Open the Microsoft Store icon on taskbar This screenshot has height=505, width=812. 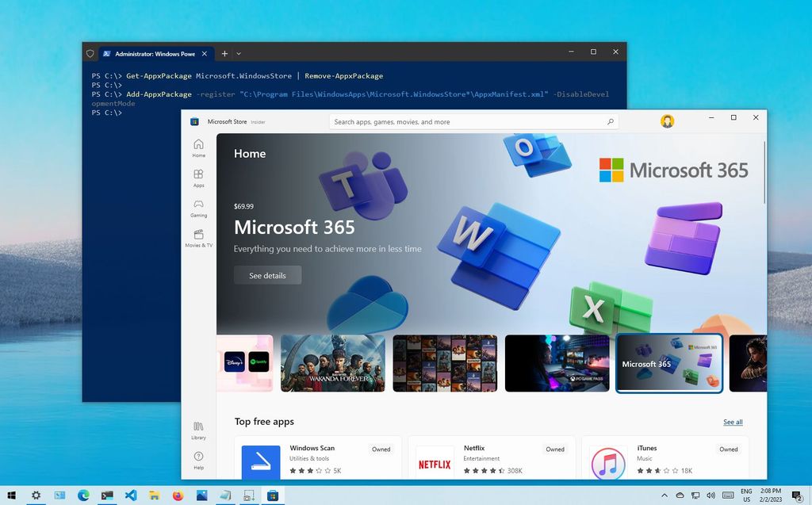(x=273, y=494)
